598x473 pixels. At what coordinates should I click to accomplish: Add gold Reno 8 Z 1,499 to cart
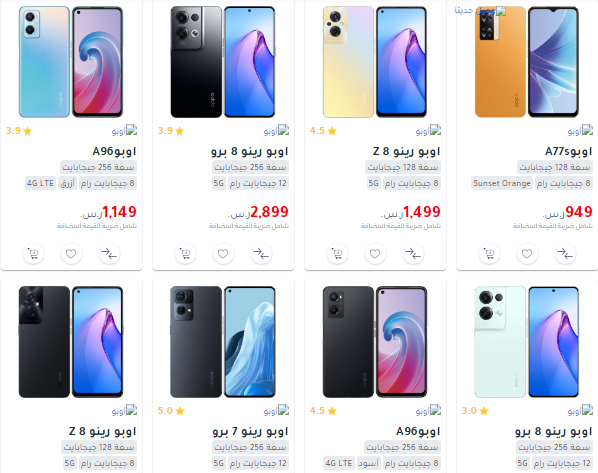338,254
